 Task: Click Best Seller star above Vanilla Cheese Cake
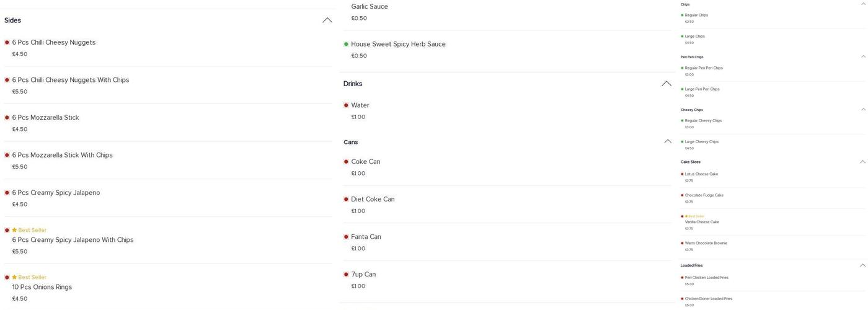pos(686,216)
